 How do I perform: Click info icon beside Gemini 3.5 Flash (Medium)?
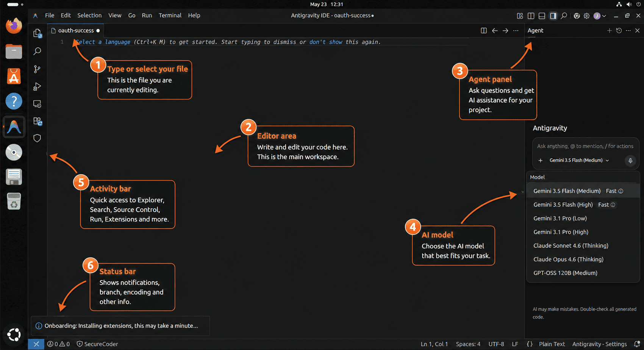[x=621, y=191]
